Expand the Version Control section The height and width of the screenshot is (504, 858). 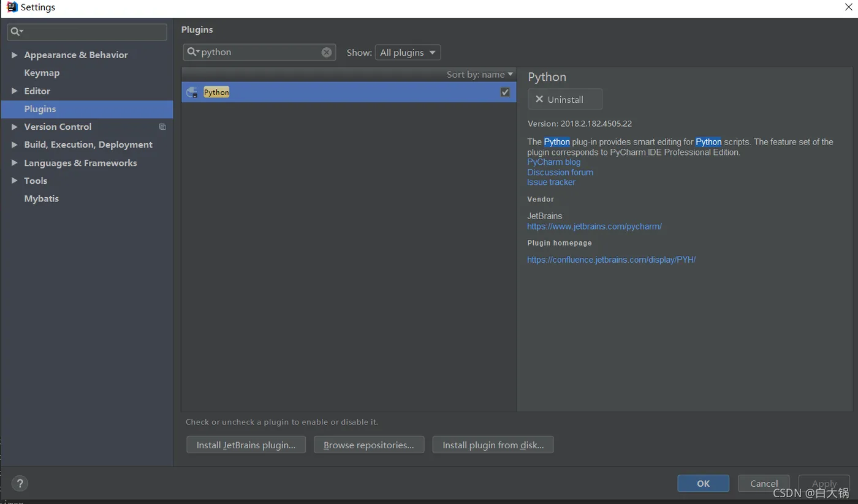click(x=14, y=127)
